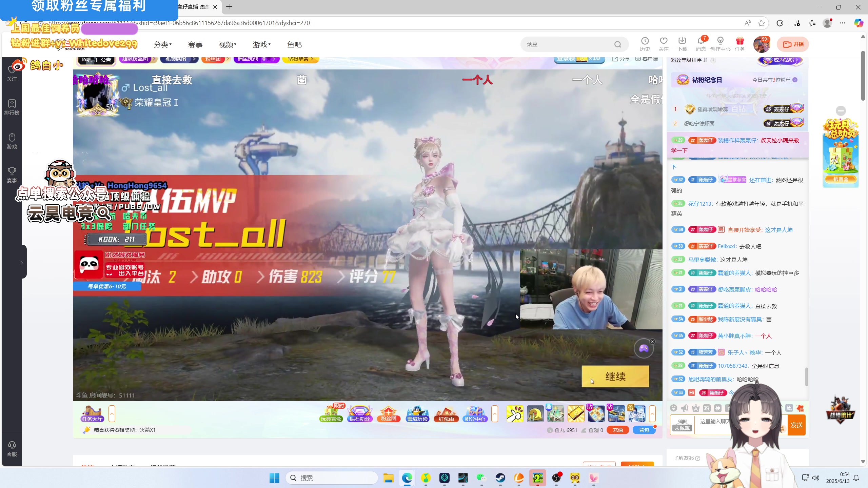Click the 发送 send button
868x488 pixels.
click(796, 425)
